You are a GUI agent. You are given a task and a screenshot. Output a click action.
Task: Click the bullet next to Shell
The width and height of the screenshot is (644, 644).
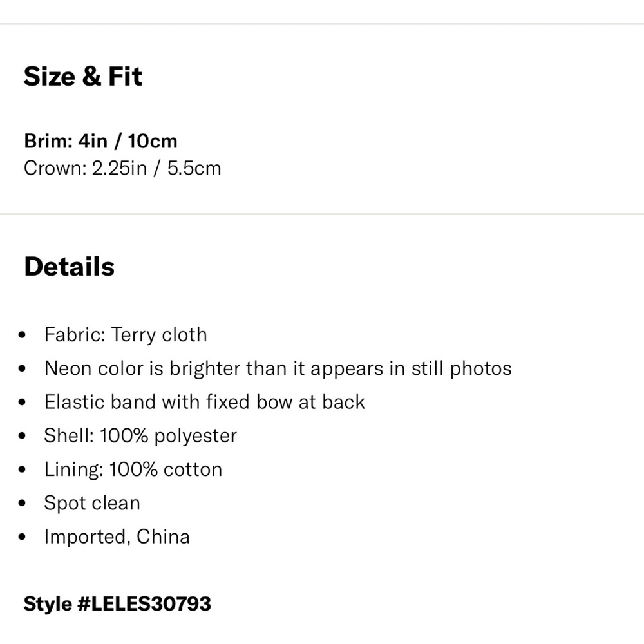pyautogui.click(x=23, y=436)
